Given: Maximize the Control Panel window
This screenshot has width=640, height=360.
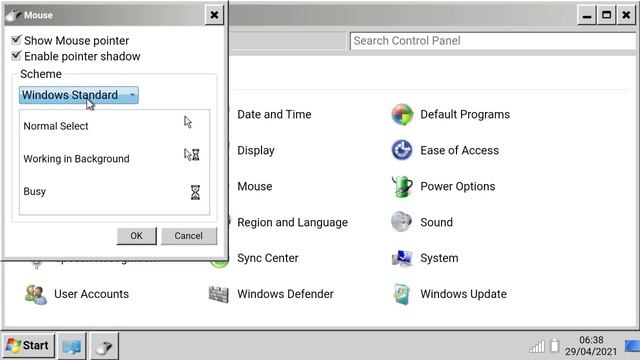Looking at the screenshot, I should (x=607, y=16).
